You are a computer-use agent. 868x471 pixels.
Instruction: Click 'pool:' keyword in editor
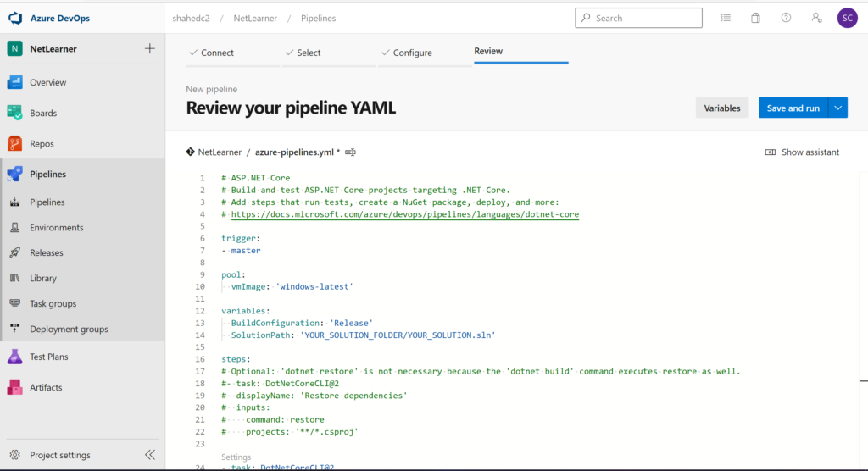click(234, 275)
